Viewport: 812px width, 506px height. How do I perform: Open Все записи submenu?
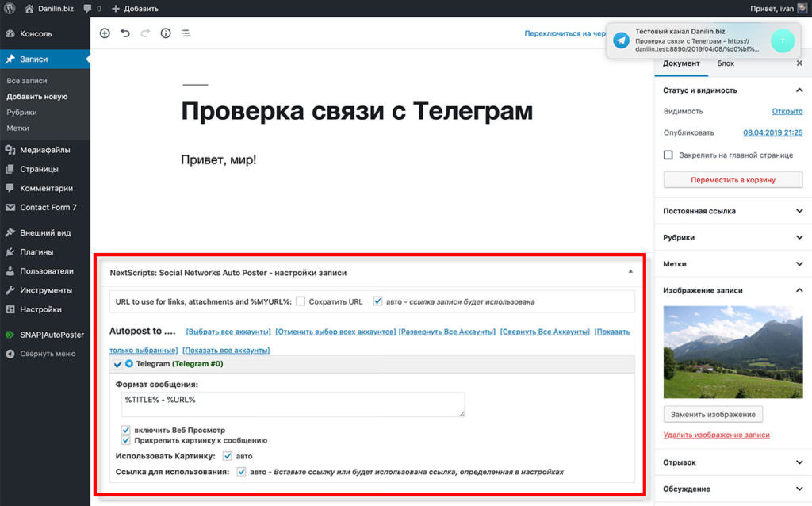click(27, 81)
